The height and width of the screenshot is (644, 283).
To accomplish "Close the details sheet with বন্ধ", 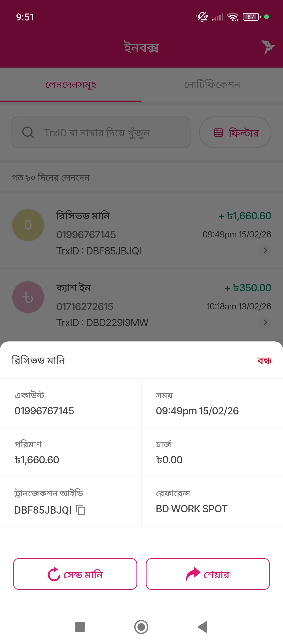I will (264, 360).
